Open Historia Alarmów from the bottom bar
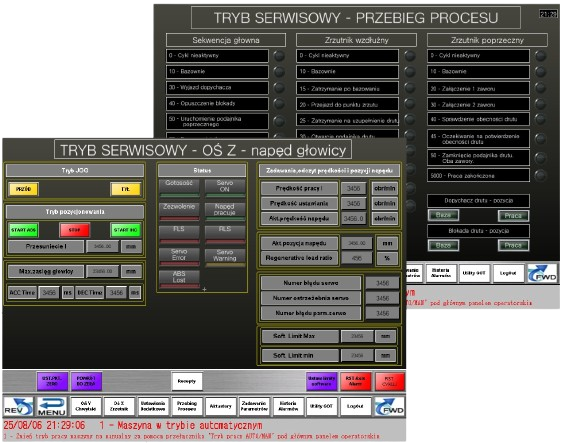Screen dimensions: 561x444 click(288, 406)
